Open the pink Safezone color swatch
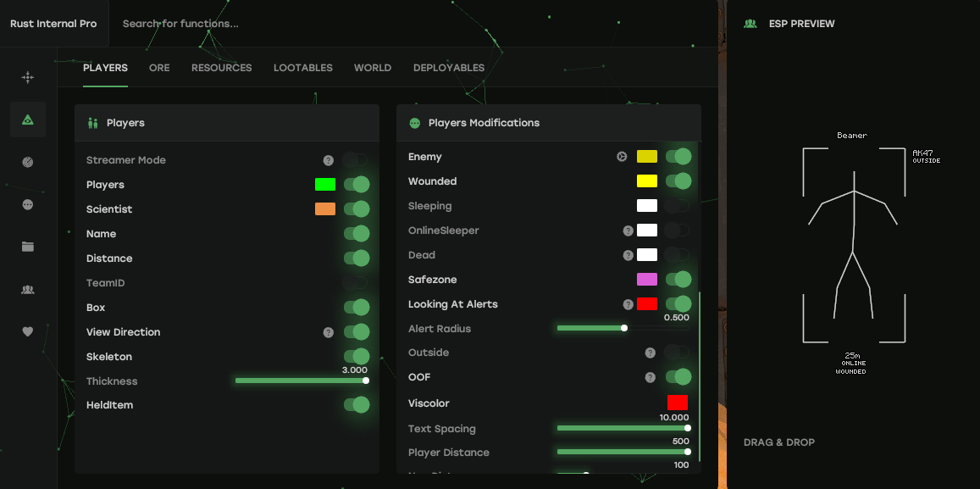 tap(647, 280)
